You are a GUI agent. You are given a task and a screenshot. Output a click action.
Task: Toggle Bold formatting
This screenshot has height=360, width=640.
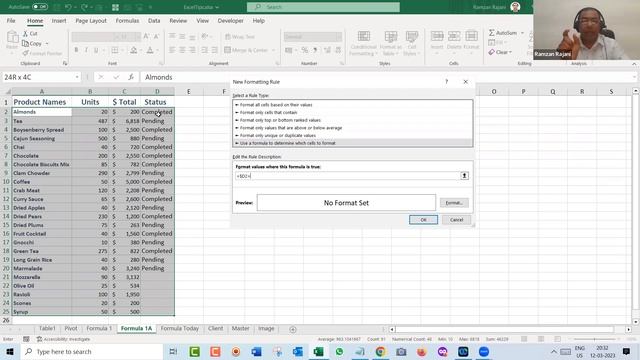click(76, 50)
